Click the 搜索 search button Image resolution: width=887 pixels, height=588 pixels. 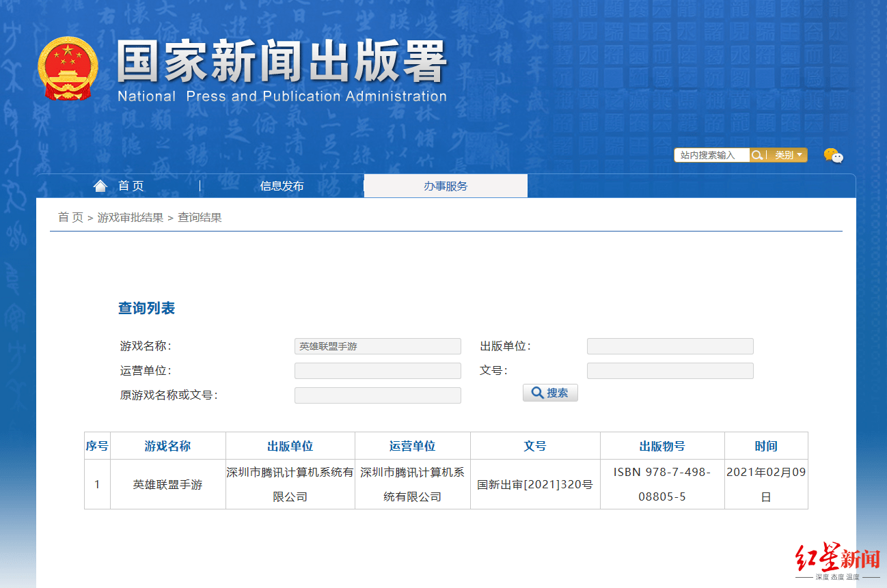(x=550, y=393)
